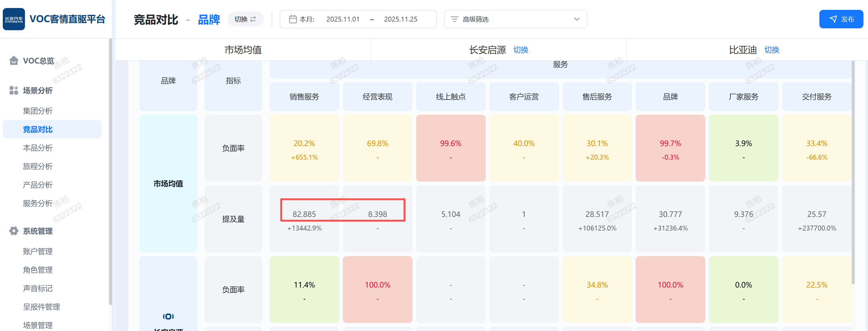
Task: Select the 销售服务 column header
Action: click(304, 97)
